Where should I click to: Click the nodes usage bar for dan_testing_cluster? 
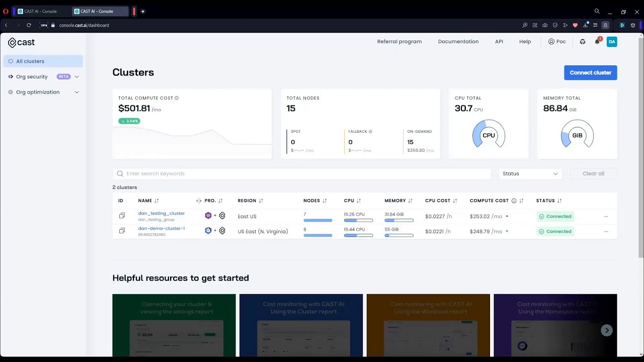317,220
